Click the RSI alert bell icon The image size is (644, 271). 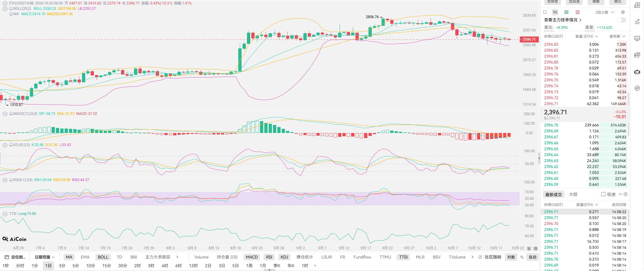tap(11, 180)
